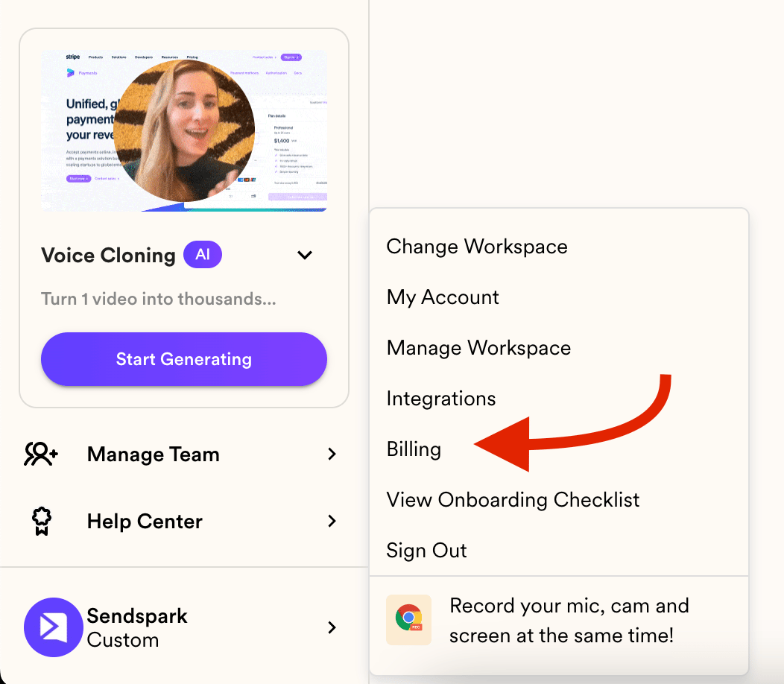The image size is (784, 684).
Task: Open the Manage Team people icon
Action: 41,454
